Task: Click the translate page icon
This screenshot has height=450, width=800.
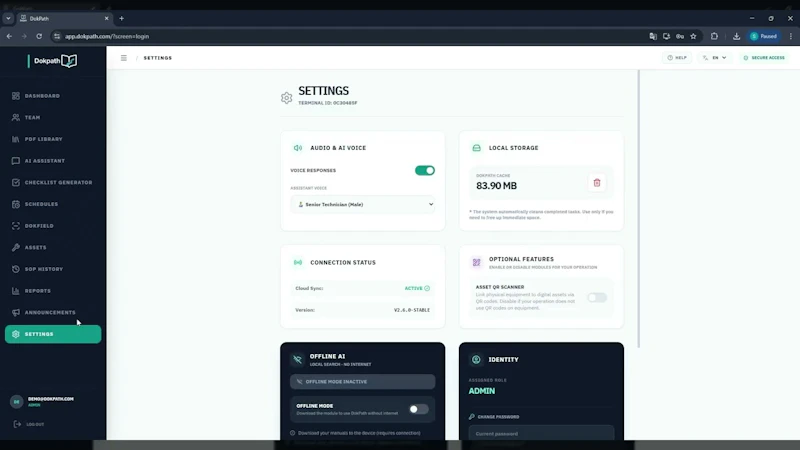Action: (x=653, y=36)
